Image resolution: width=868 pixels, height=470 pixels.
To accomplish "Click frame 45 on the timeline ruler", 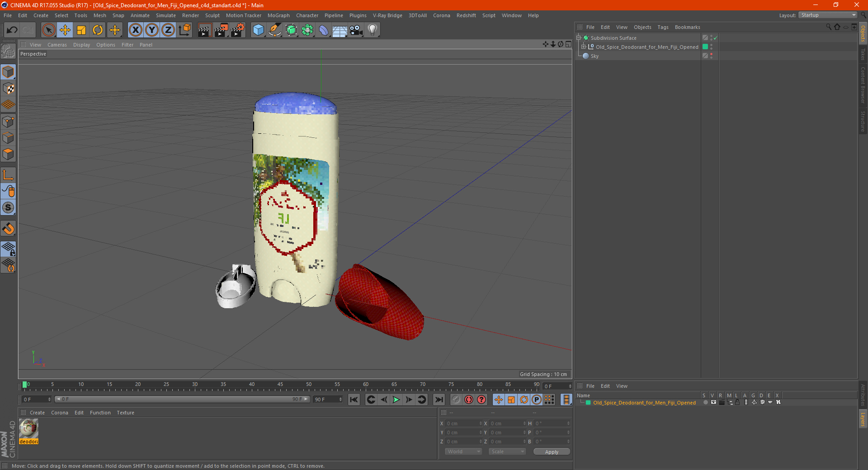I will click(280, 385).
